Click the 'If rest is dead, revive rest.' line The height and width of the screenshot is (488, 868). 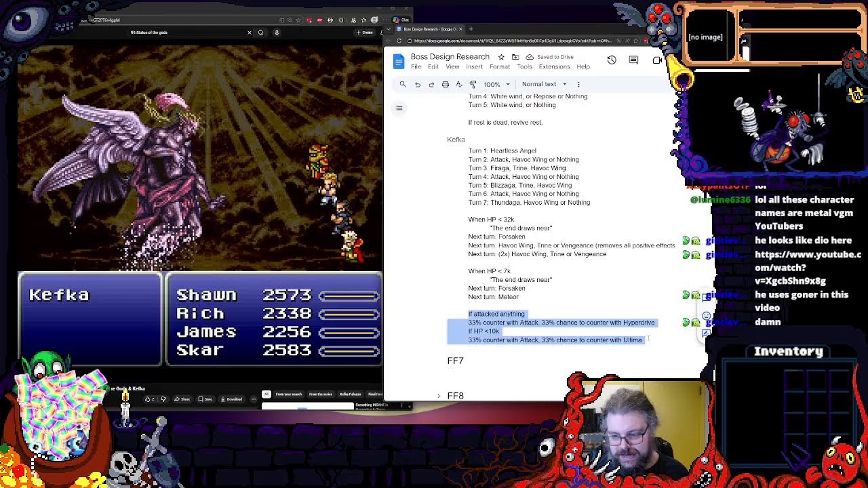[x=505, y=123]
